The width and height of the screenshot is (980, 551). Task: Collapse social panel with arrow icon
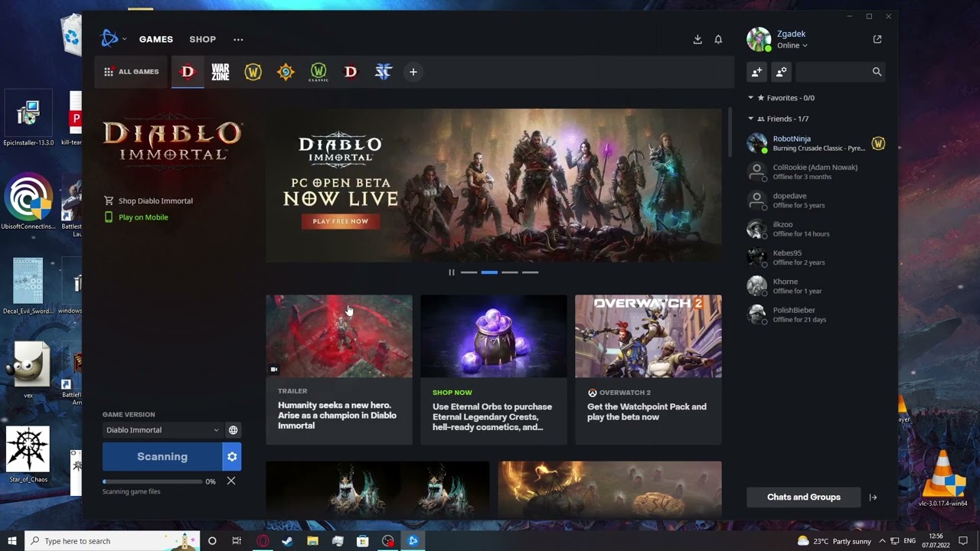click(x=873, y=497)
